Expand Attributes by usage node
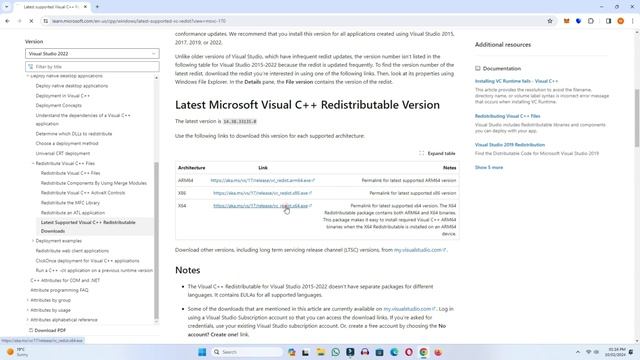 pyautogui.click(x=28, y=310)
